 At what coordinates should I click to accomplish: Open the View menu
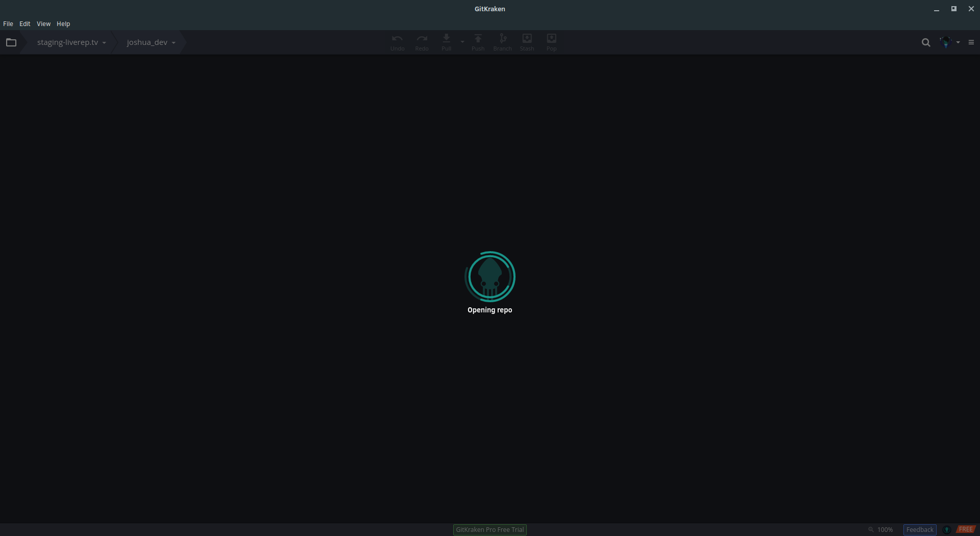(x=43, y=24)
